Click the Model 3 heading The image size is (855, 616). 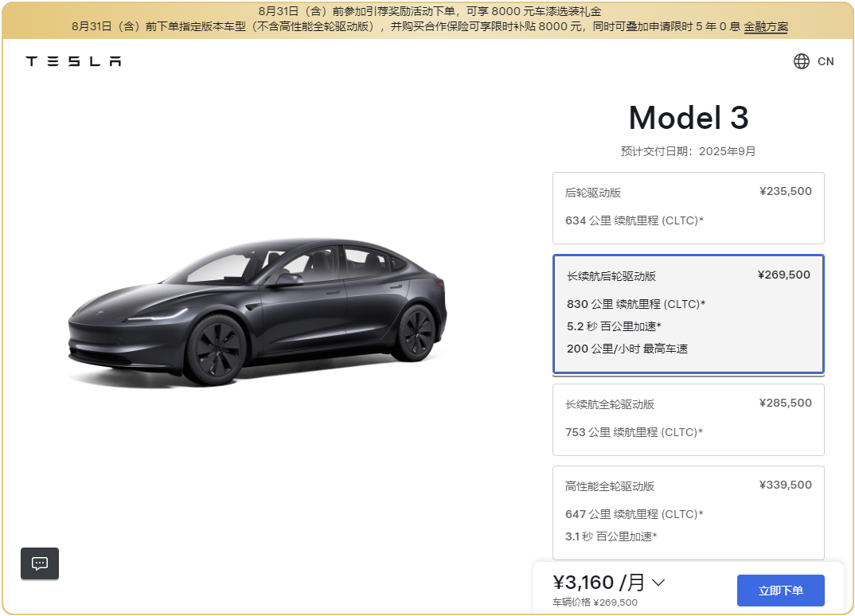pyautogui.click(x=688, y=118)
